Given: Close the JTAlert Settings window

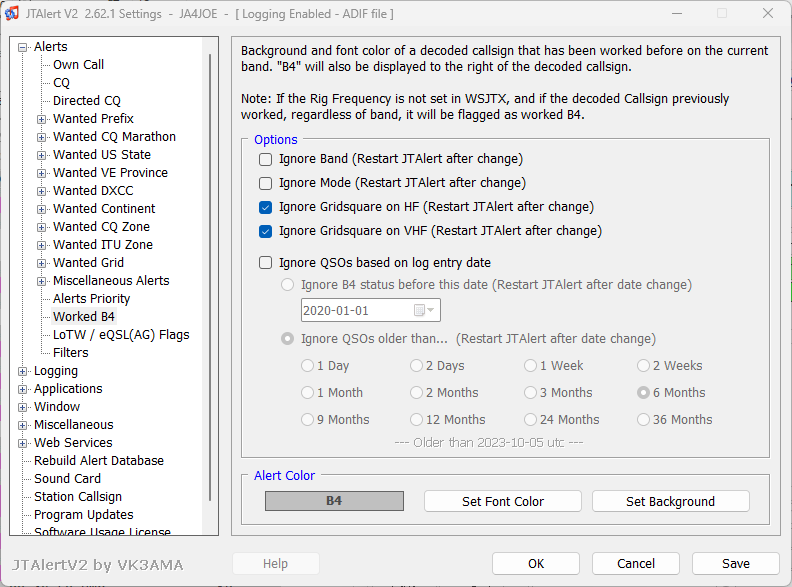Looking at the screenshot, I should [x=768, y=13].
